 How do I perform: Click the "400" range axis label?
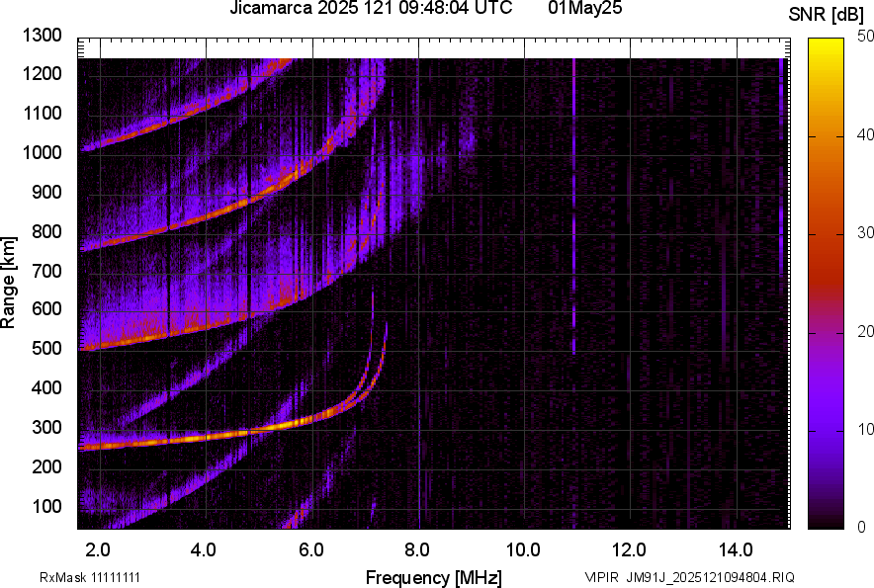point(46,387)
